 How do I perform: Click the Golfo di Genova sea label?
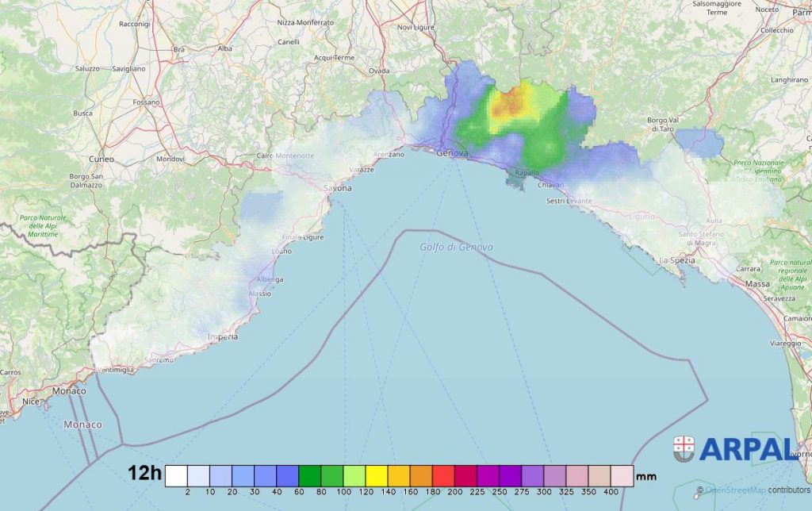(x=456, y=248)
